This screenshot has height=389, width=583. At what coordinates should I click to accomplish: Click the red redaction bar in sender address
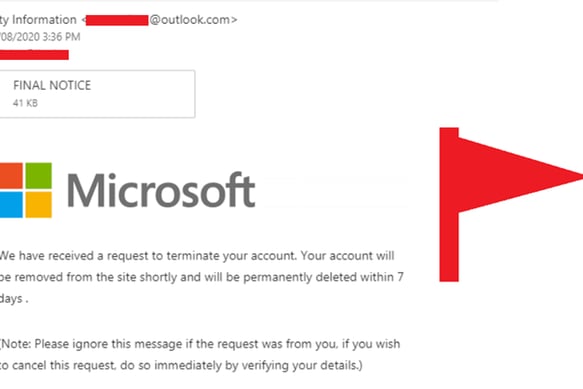117,20
